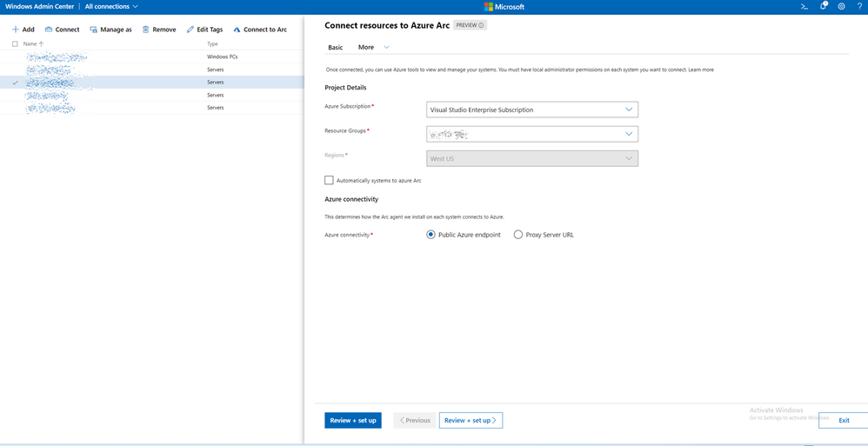The image size is (868, 446).
Task: Switch to the Basic tab
Action: click(x=336, y=48)
